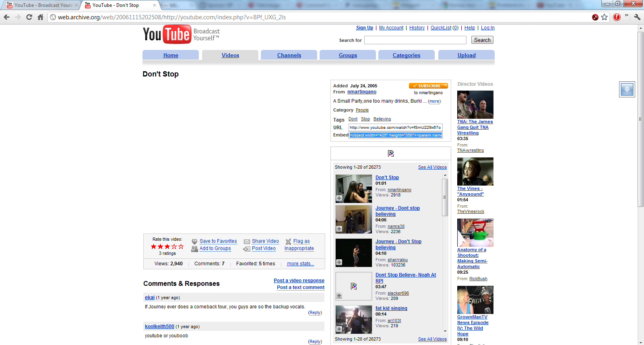Click the Believing tag link
The image size is (644, 345).
pyautogui.click(x=382, y=119)
